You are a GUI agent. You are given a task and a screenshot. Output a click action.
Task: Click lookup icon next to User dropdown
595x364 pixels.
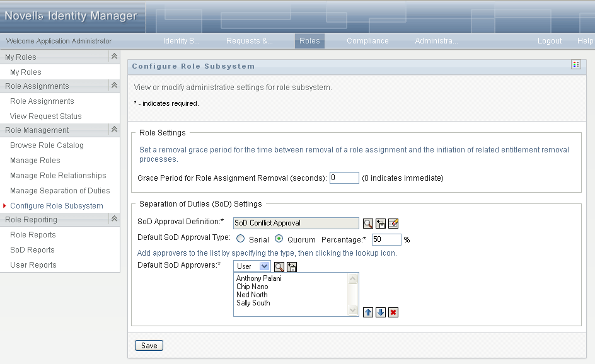279,266
